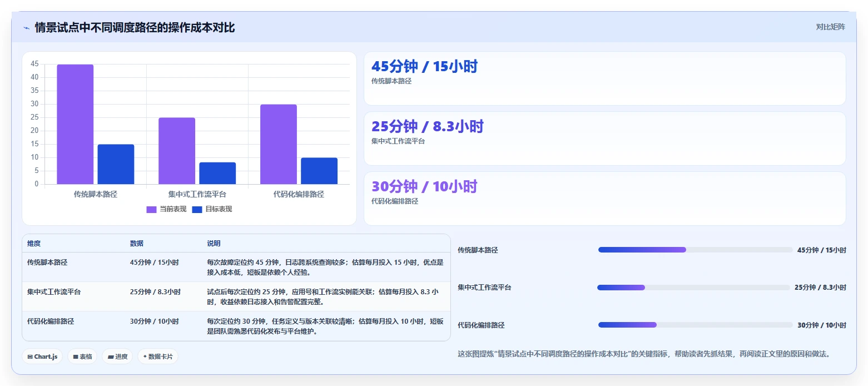
Task: Click the blue bar for 传统脚本路径
Action: tap(116, 164)
